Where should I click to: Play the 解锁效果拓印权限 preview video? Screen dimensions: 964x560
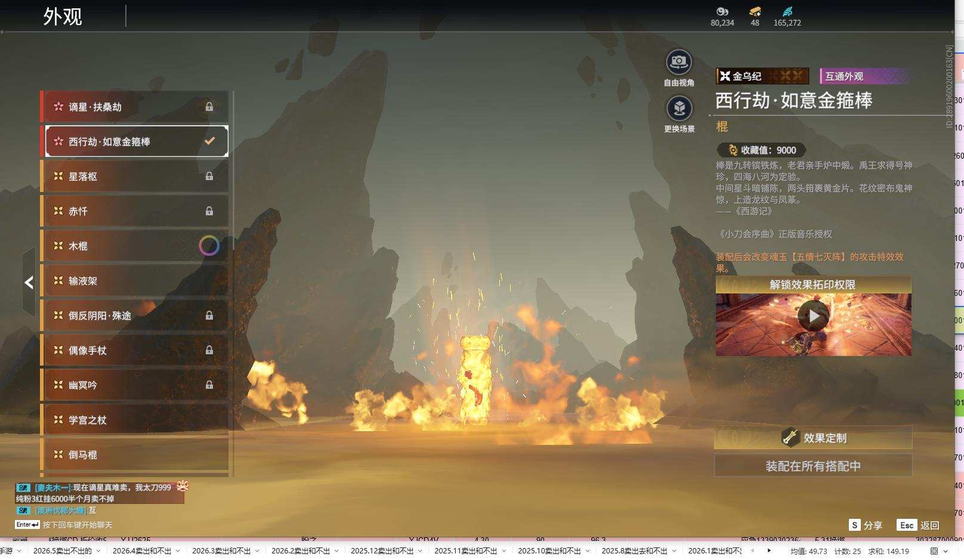click(814, 316)
